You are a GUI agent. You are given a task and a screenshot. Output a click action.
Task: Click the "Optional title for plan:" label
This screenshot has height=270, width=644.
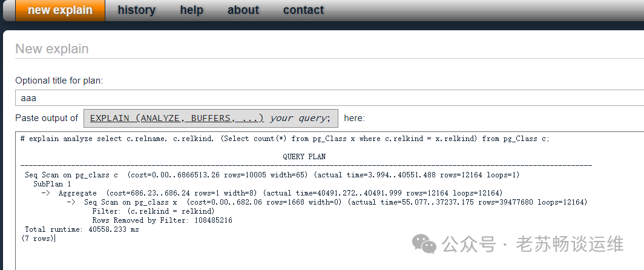coord(59,81)
